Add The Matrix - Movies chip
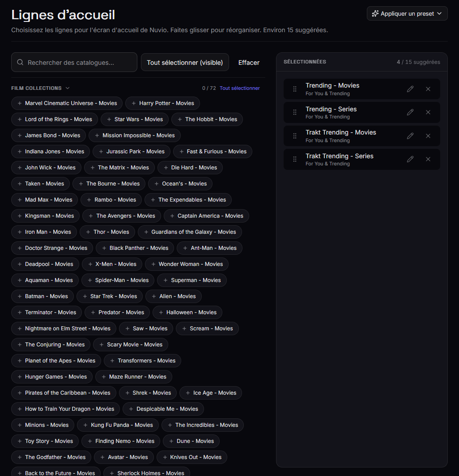Screen dimensions: 459x476 click(x=119, y=168)
